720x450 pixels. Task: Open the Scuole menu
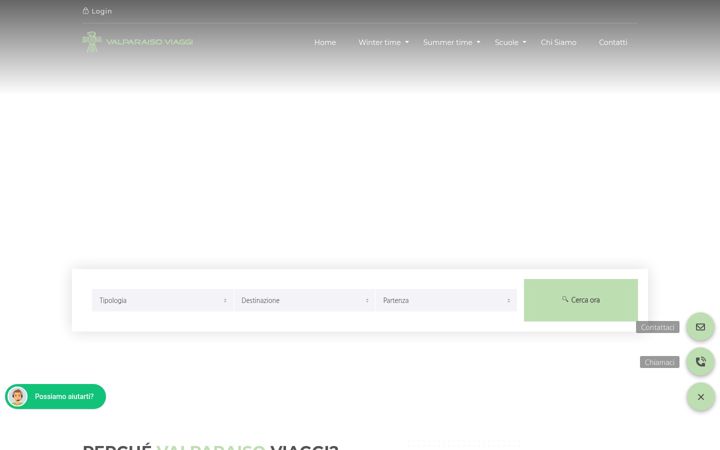pyautogui.click(x=506, y=42)
